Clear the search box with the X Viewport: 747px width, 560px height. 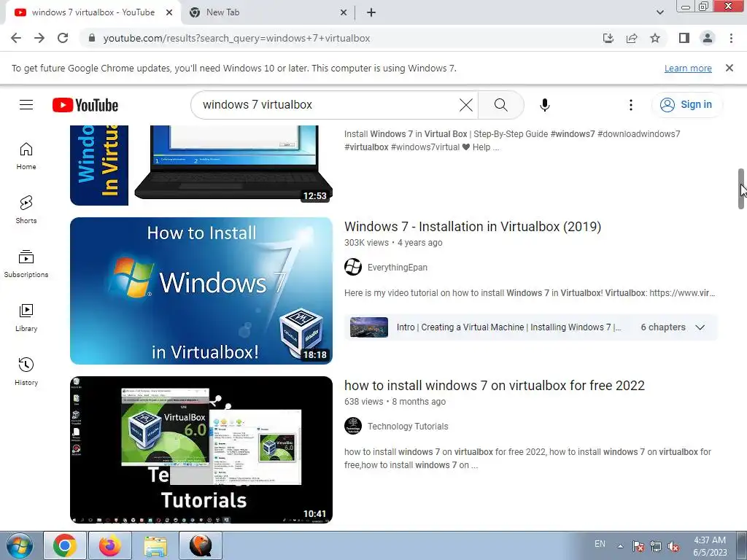(x=466, y=105)
